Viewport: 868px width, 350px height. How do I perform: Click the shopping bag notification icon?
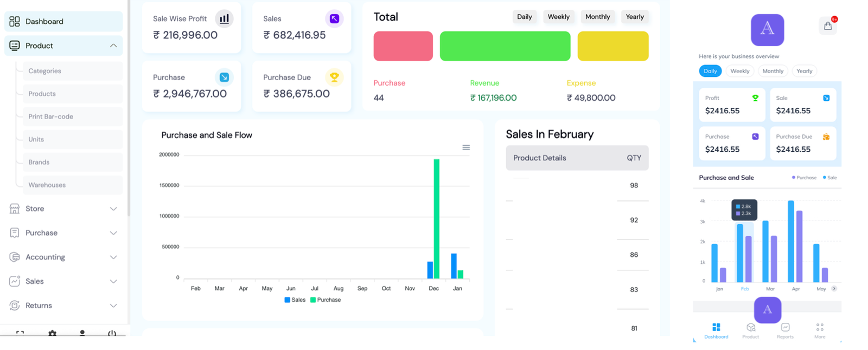[828, 25]
